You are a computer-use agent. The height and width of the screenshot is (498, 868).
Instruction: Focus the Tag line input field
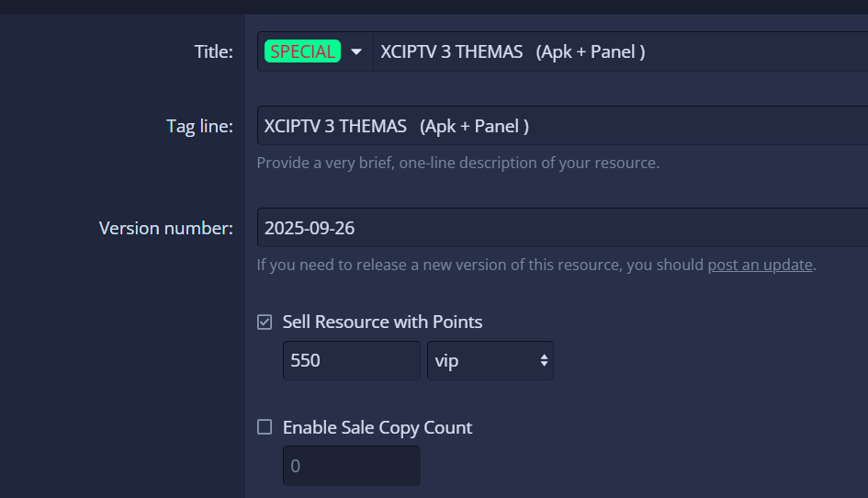coord(560,126)
